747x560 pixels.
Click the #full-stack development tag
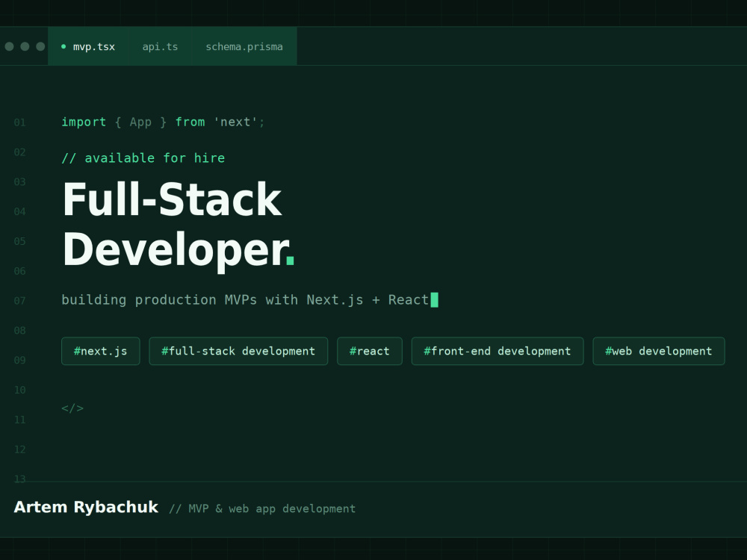pyautogui.click(x=238, y=351)
